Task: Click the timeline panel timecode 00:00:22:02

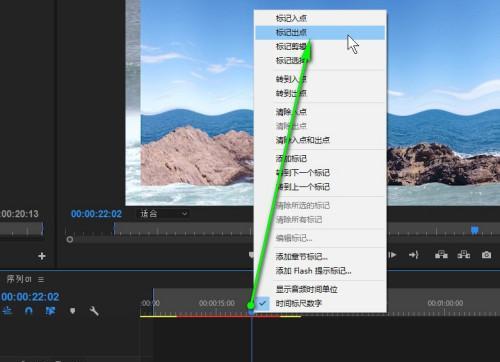Action: [30, 297]
